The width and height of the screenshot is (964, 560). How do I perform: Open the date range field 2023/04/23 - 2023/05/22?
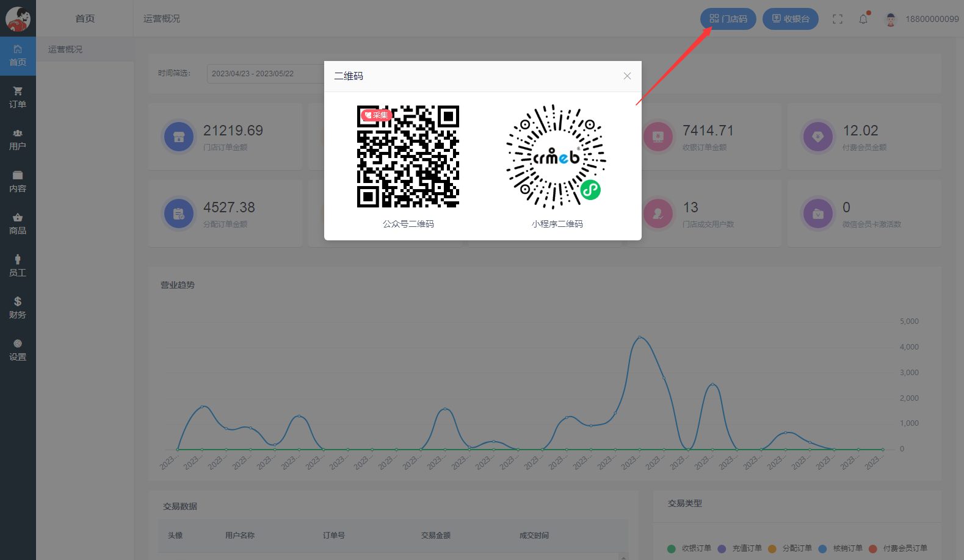coord(266,73)
